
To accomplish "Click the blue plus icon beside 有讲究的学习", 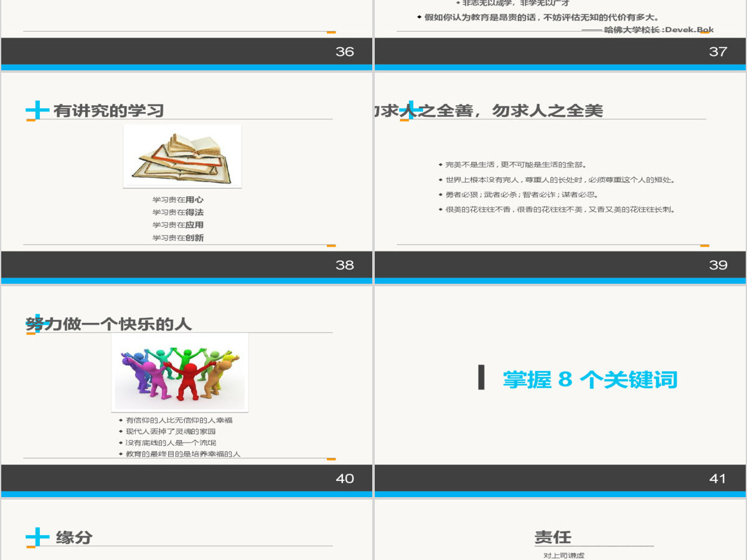I will tap(37, 111).
